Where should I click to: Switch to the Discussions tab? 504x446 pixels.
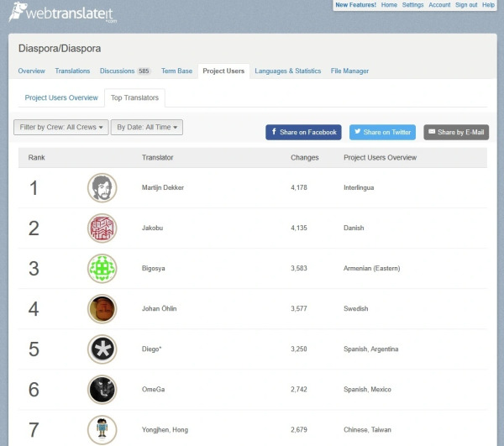pos(124,71)
